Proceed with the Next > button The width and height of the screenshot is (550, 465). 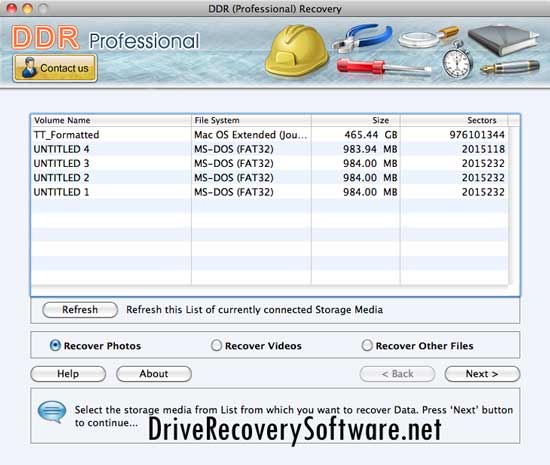tap(482, 374)
